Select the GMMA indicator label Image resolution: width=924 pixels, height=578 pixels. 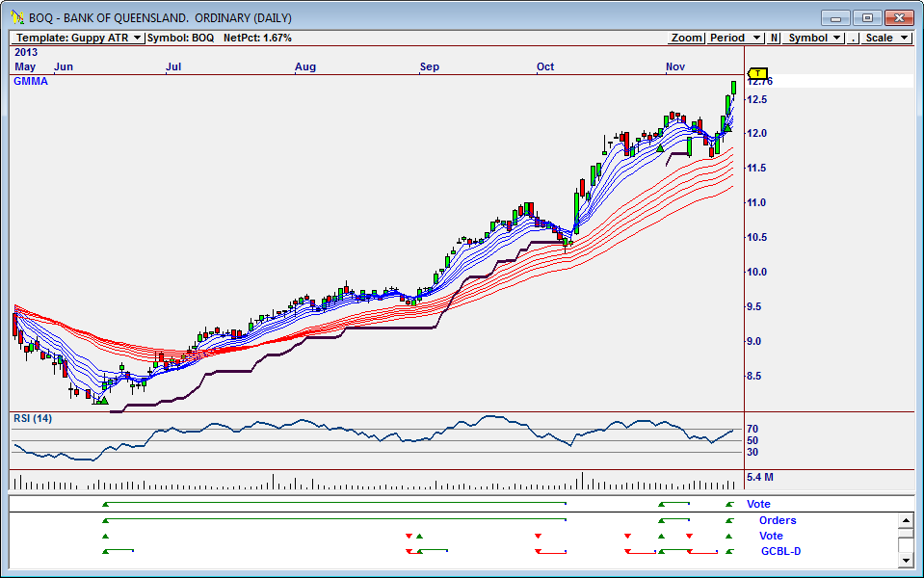tap(31, 81)
